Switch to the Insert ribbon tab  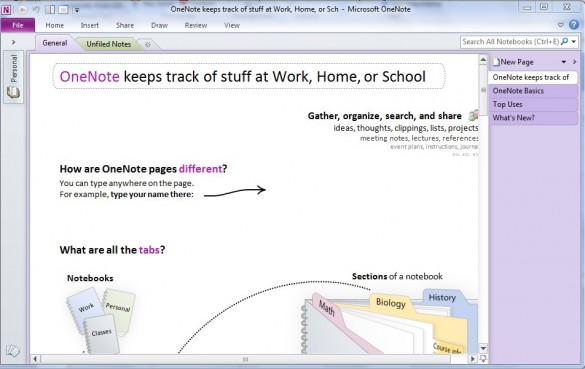[x=90, y=25]
